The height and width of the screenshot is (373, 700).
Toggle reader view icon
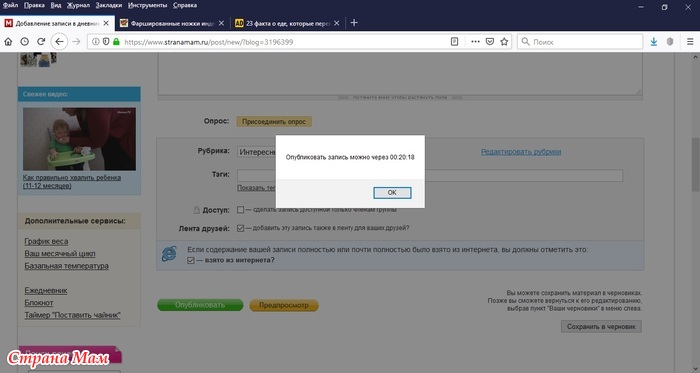(454, 41)
